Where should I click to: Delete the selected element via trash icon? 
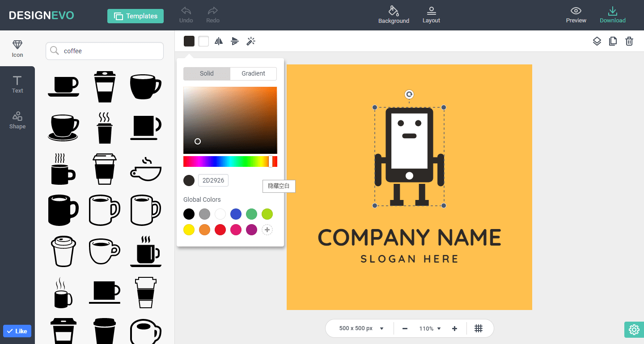click(629, 41)
